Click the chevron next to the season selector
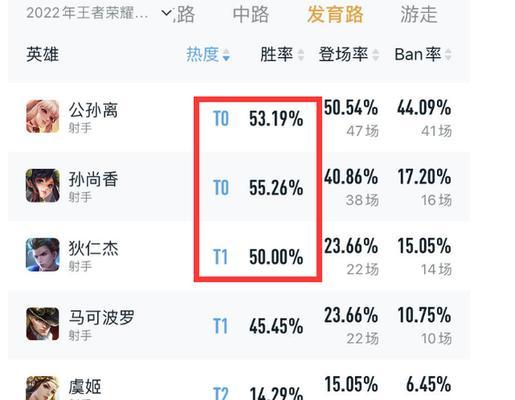Image resolution: width=515 pixels, height=400 pixels. pyautogui.click(x=166, y=13)
